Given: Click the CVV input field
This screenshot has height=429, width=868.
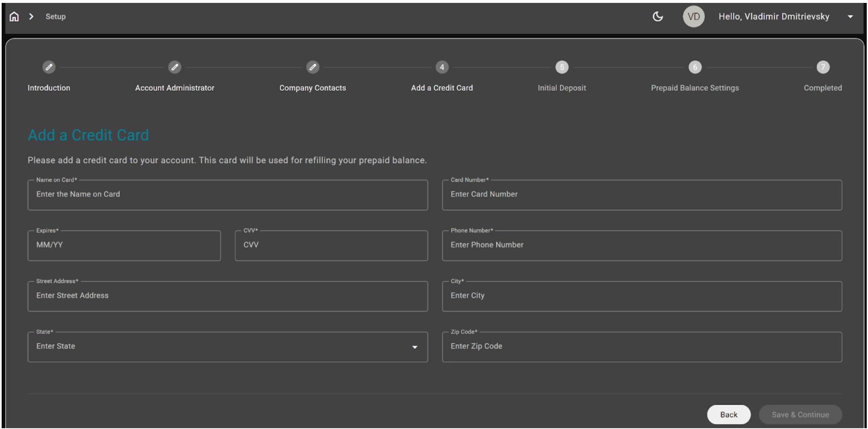Looking at the screenshot, I should (331, 245).
